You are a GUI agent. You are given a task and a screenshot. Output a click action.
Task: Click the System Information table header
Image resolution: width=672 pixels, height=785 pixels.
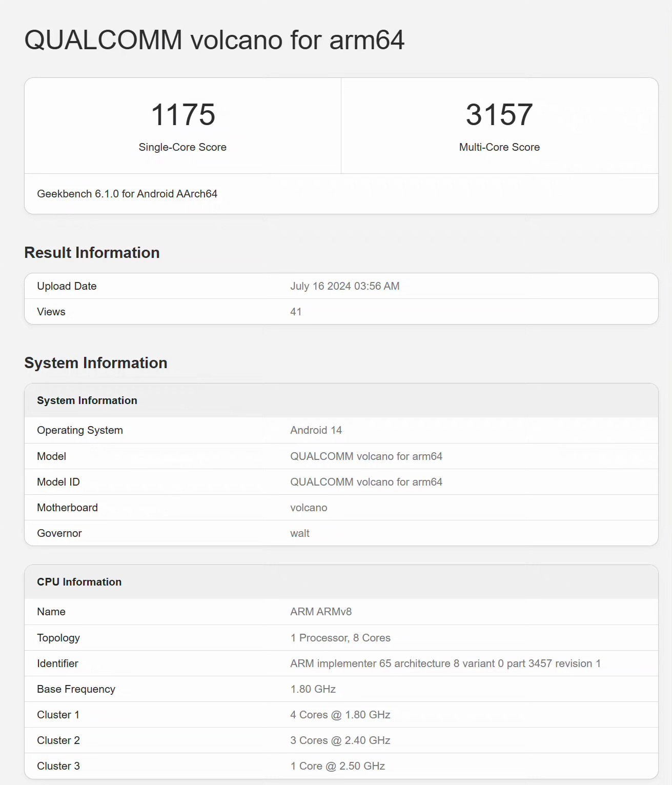(87, 400)
